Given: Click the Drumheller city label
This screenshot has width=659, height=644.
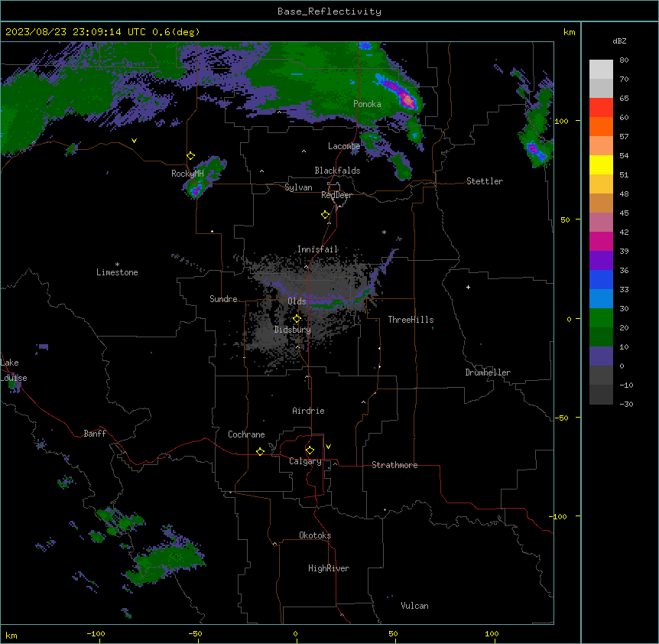Looking at the screenshot, I should [488, 372].
